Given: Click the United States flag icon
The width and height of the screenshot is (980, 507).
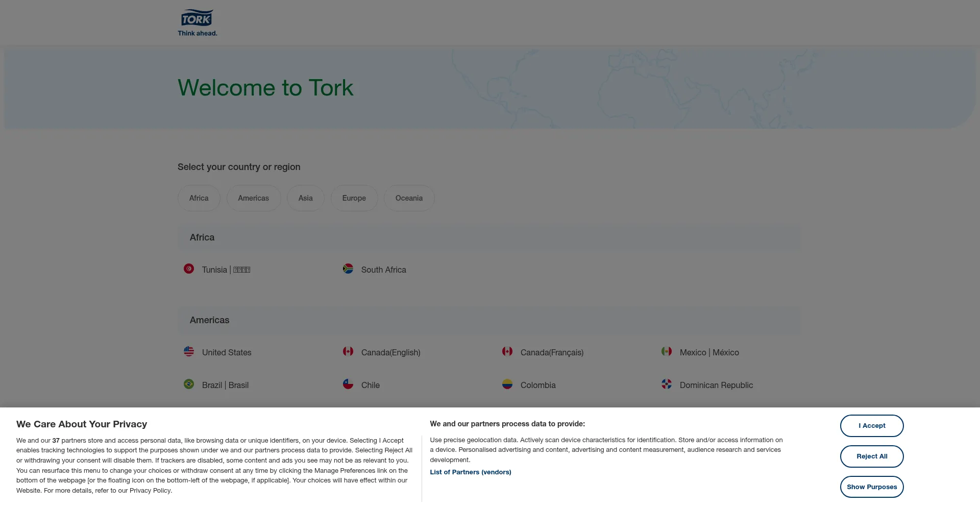Looking at the screenshot, I should pos(189,351).
